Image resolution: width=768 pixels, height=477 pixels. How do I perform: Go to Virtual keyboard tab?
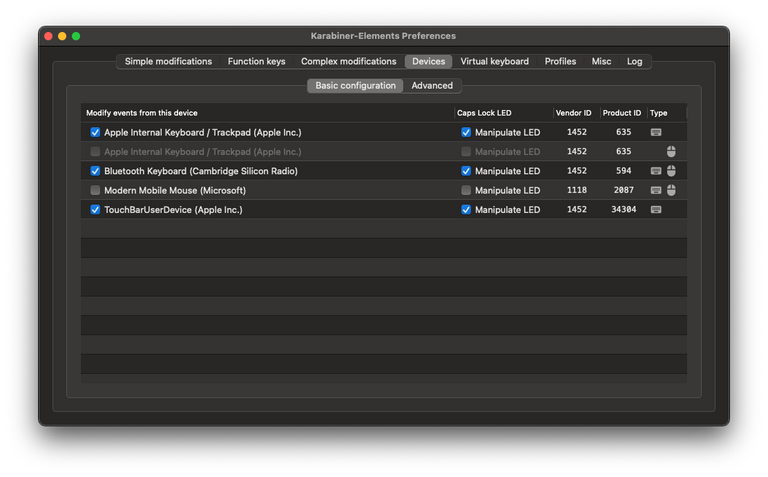(x=494, y=61)
